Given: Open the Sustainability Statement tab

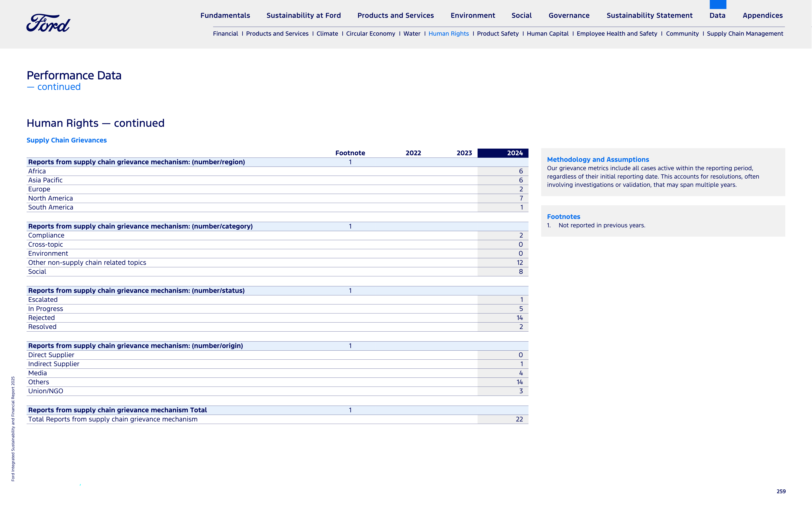Looking at the screenshot, I should pyautogui.click(x=650, y=15).
